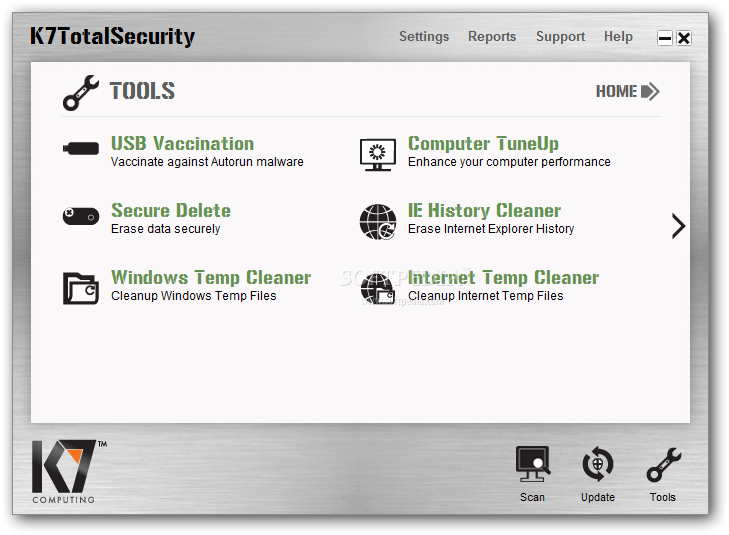Image resolution: width=729 pixels, height=535 pixels.
Task: Click 'Vaccinate against Autorun malware' description
Action: pos(207,162)
